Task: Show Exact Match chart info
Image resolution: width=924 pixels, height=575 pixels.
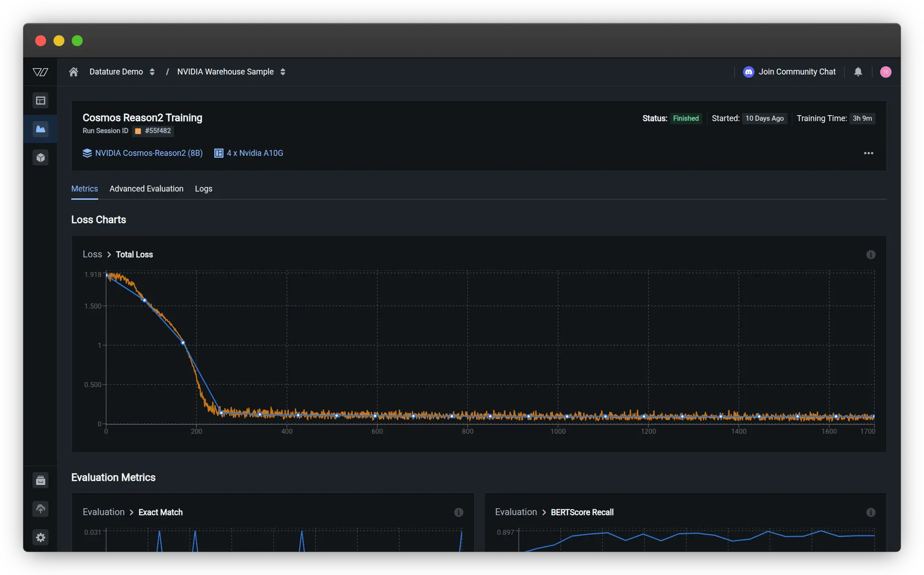Action: [458, 512]
